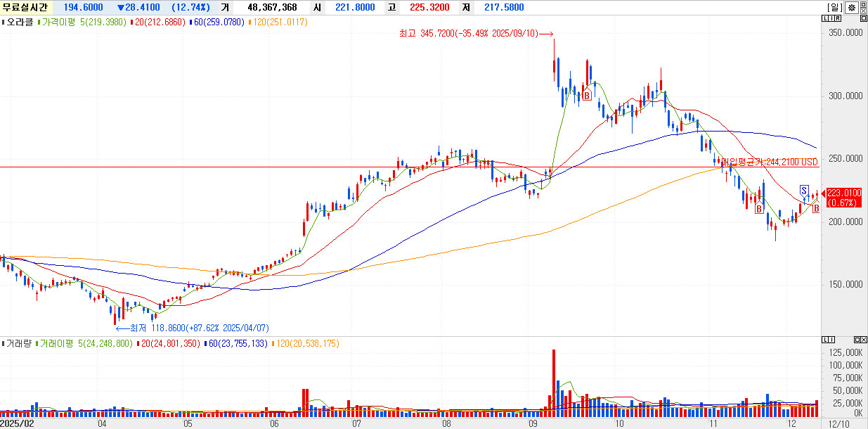Click the 12/10 current date label
Screen dimensions: 868x429
[840, 423]
